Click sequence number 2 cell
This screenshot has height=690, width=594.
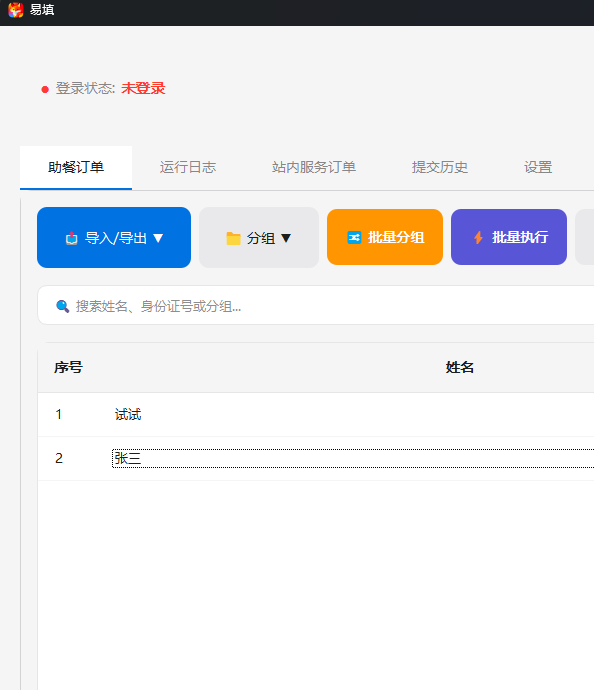(59, 459)
